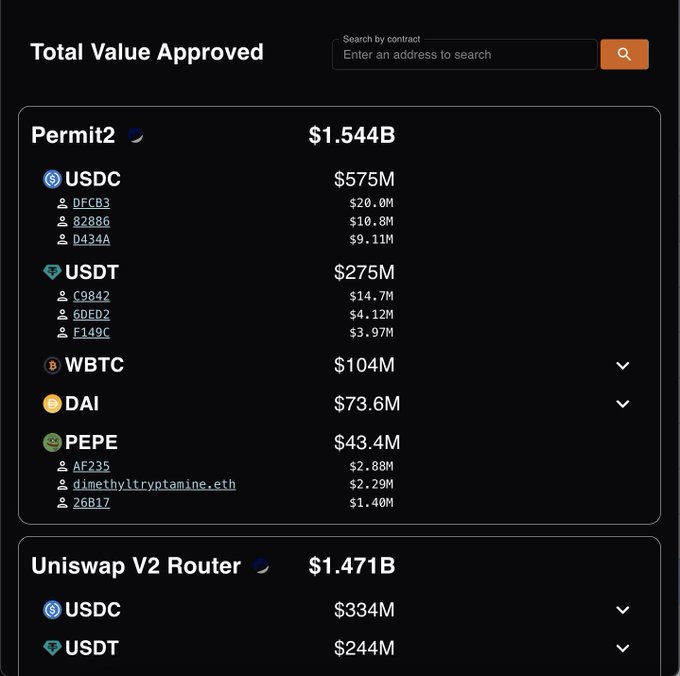Click the moon icon beside Uniswap V2 Router
Screen dimensions: 680x676
click(x=261, y=565)
